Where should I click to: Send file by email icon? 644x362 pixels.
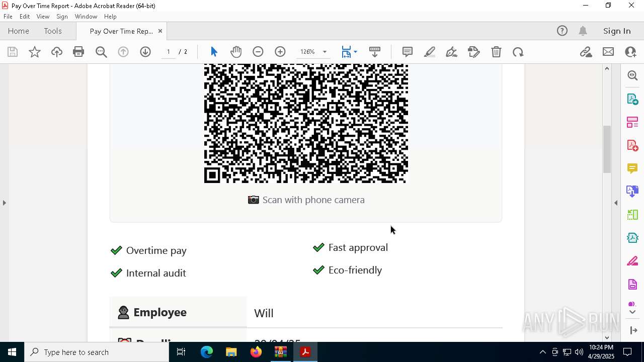coord(608,52)
